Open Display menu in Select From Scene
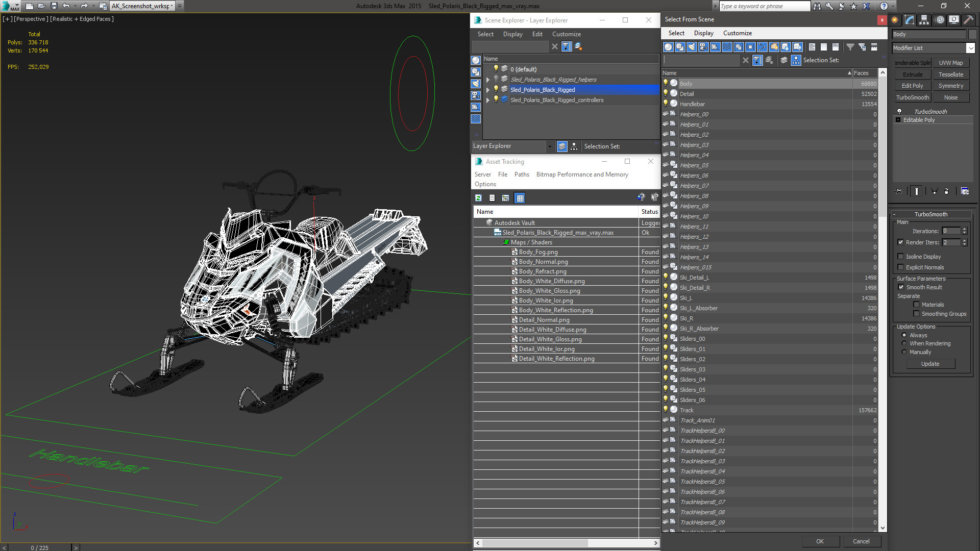This screenshot has width=980, height=551. click(703, 33)
